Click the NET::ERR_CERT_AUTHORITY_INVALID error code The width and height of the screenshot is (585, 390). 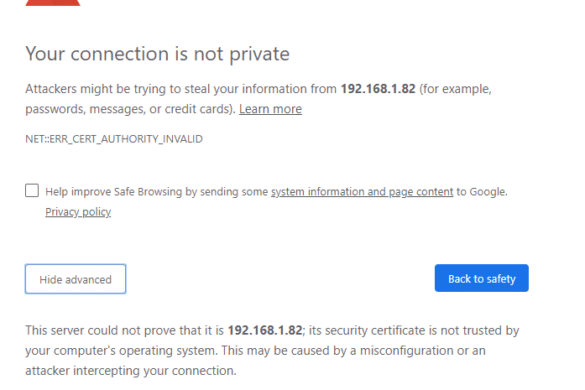pyautogui.click(x=114, y=139)
